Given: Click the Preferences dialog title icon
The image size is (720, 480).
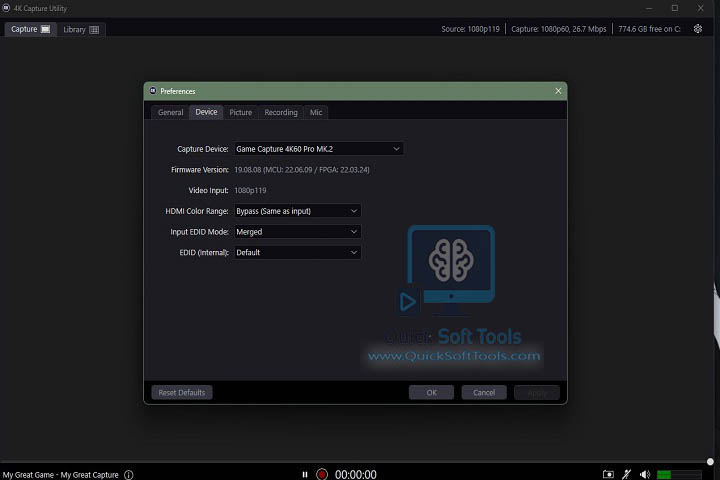Looking at the screenshot, I should pyautogui.click(x=153, y=91).
